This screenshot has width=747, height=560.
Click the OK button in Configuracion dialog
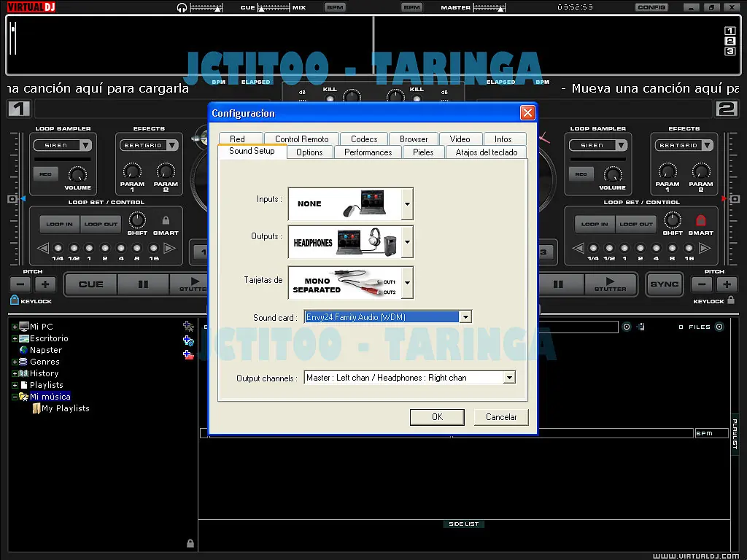(x=437, y=417)
